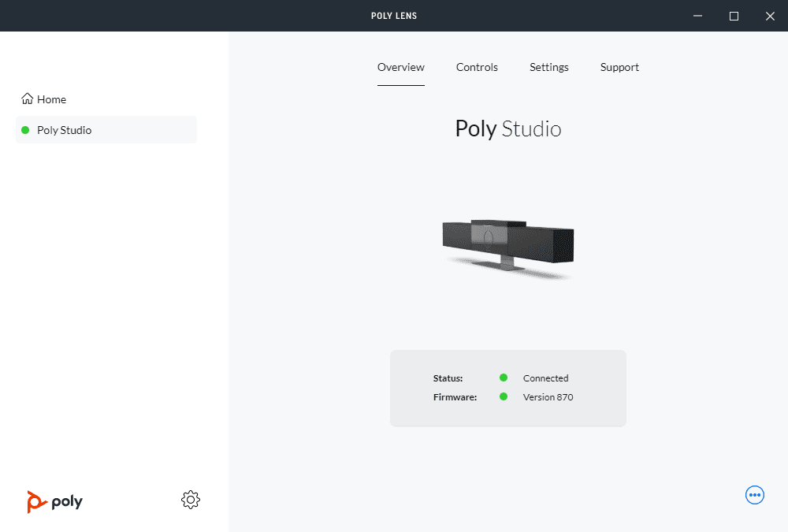Switch to the Overview tab
The width and height of the screenshot is (788, 532).
(x=401, y=67)
